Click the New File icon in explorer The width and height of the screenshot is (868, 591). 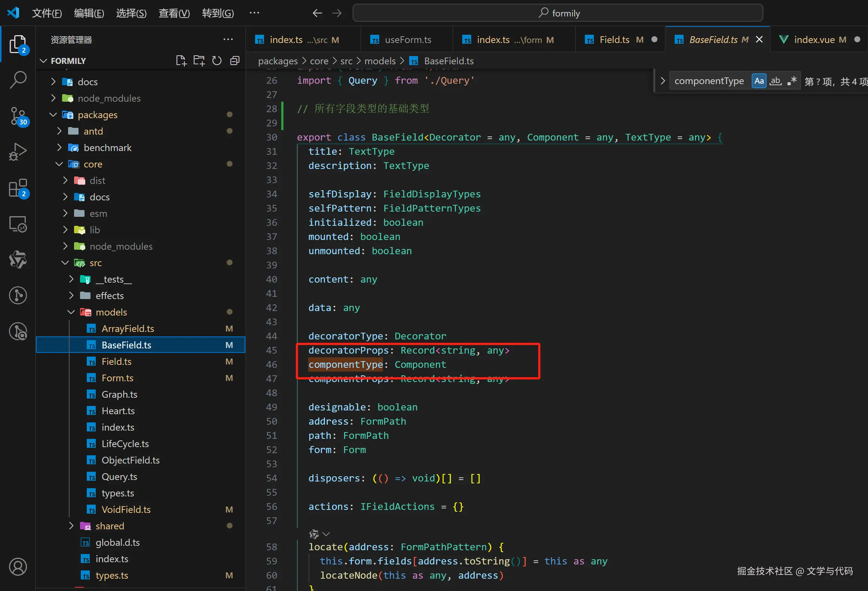coord(181,61)
